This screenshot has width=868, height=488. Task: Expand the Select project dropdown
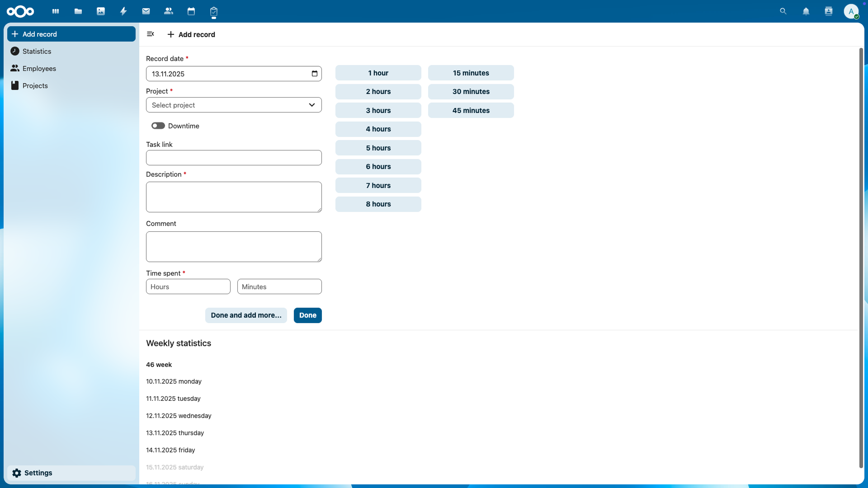pos(234,105)
